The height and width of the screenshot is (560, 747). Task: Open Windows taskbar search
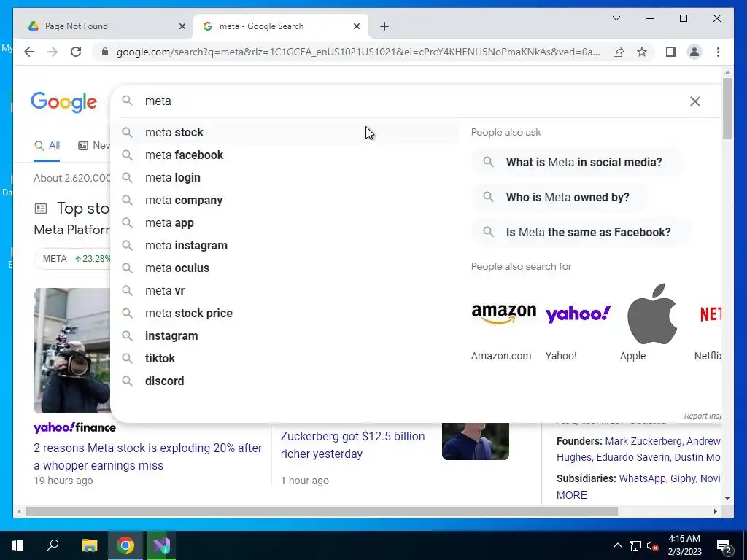tap(53, 545)
